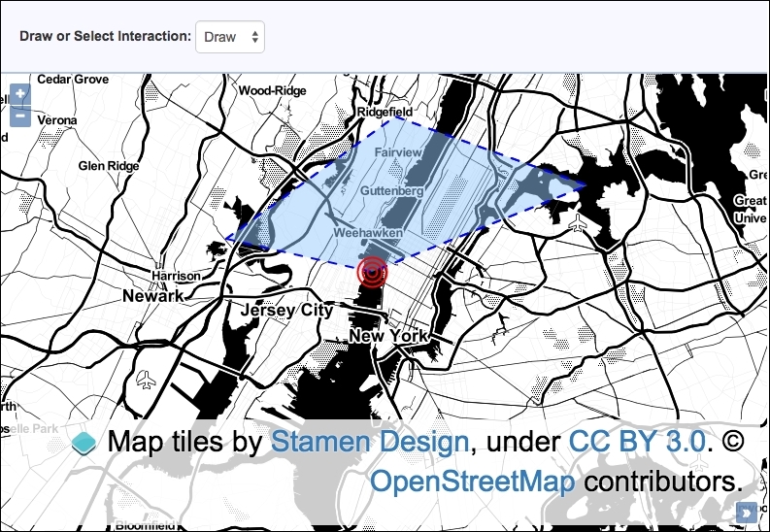The width and height of the screenshot is (770, 532).
Task: Click the 'Guttenberg' label inside polygon
Action: pyautogui.click(x=392, y=191)
